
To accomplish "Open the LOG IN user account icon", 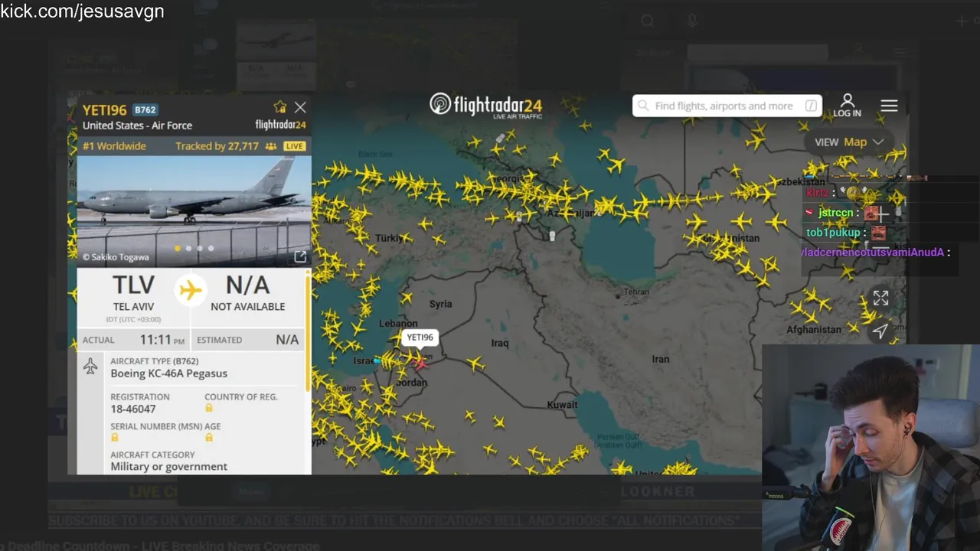I will (x=847, y=105).
